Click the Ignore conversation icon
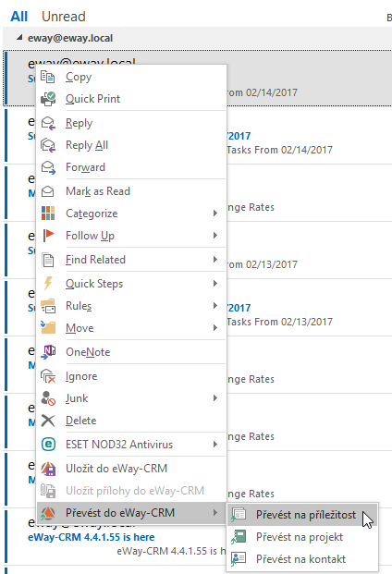Image resolution: width=392 pixels, height=574 pixels. click(x=47, y=376)
